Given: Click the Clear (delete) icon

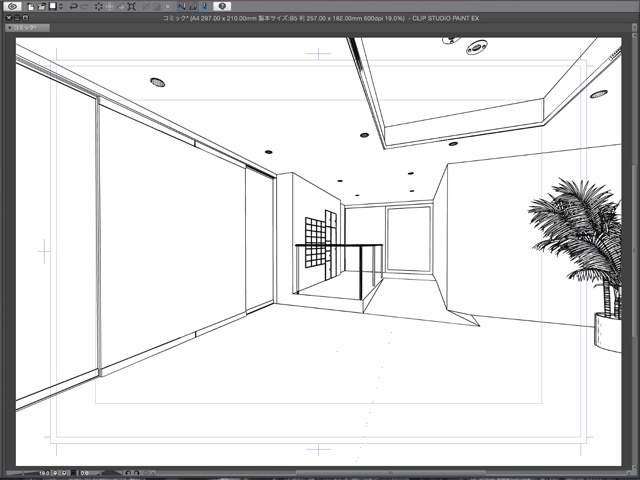Looking at the screenshot, I should pyautogui.click(x=99, y=7).
